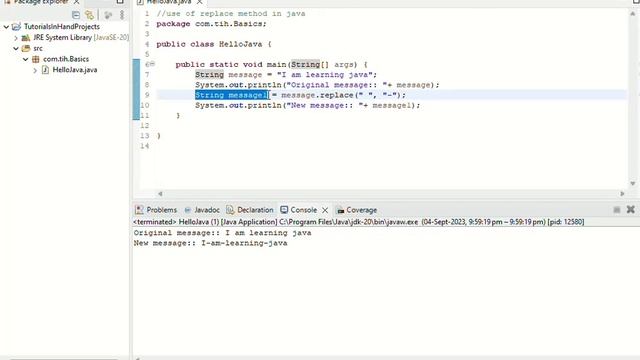Switch to the Console tab

click(x=304, y=210)
